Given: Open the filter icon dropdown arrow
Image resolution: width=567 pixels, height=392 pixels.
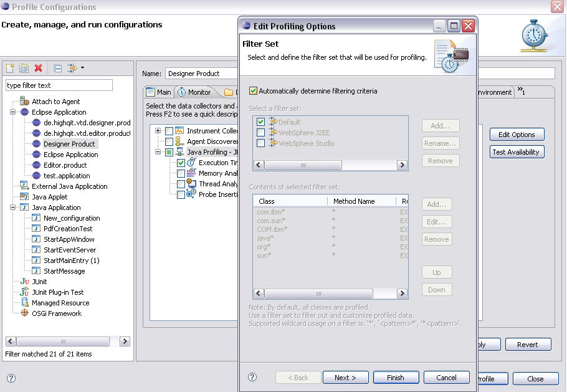Looking at the screenshot, I should tap(82, 68).
